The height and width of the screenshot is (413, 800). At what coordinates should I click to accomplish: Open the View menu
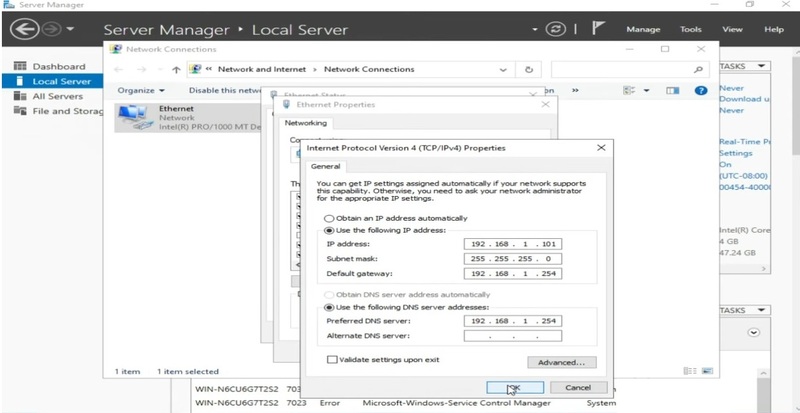pos(732,30)
